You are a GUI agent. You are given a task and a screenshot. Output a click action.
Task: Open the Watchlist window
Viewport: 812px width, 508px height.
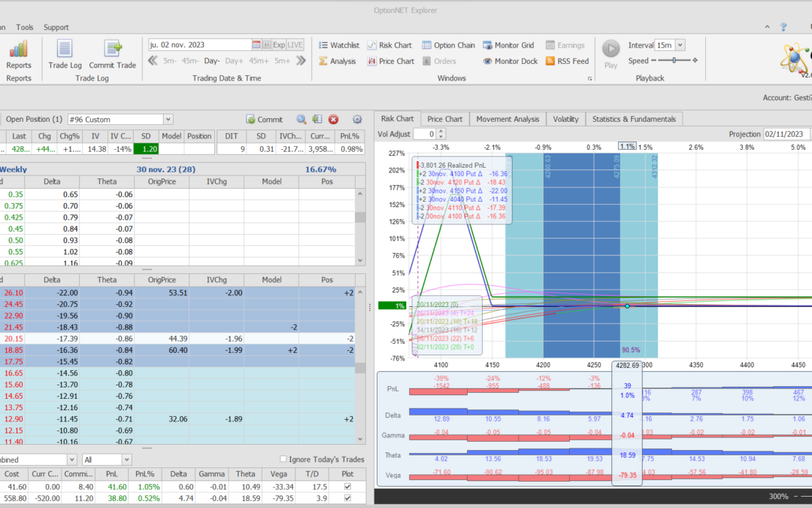click(338, 45)
